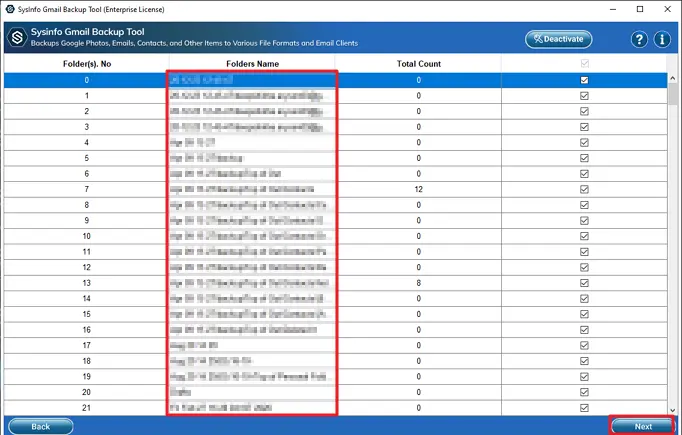Image resolution: width=682 pixels, height=435 pixels.
Task: Uncheck the checkbox for folder 8
Action: tap(585, 205)
